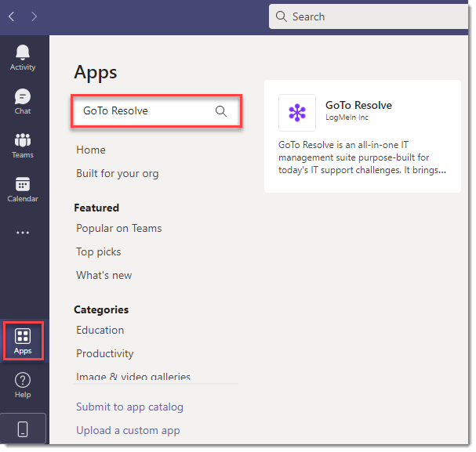Click the GoTo Resolve search field
Image resolution: width=476 pixels, height=452 pixels.
(x=156, y=111)
